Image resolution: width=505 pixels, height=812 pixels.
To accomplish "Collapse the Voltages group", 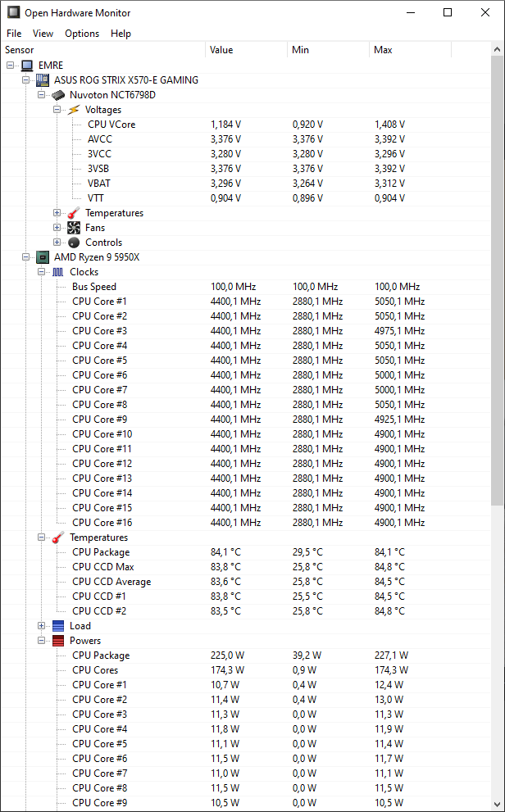I will (x=57, y=110).
